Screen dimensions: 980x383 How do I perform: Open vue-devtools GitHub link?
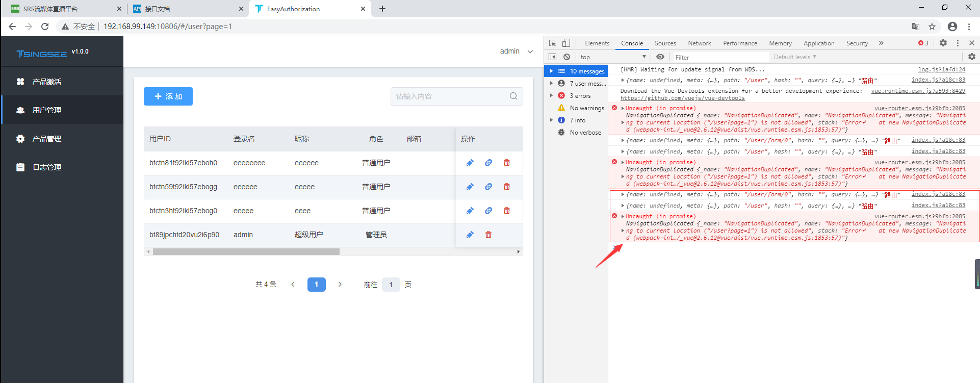682,98
